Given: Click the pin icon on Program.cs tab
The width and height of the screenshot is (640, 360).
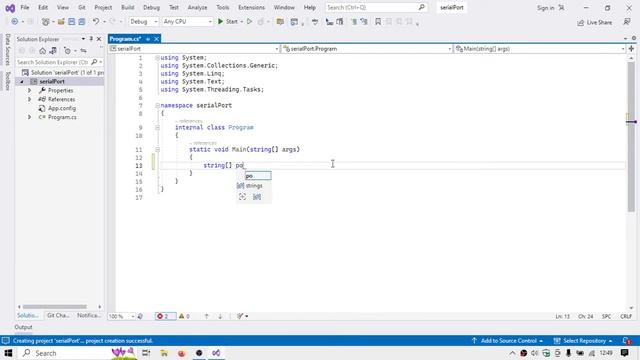Looking at the screenshot, I should pos(148,39).
